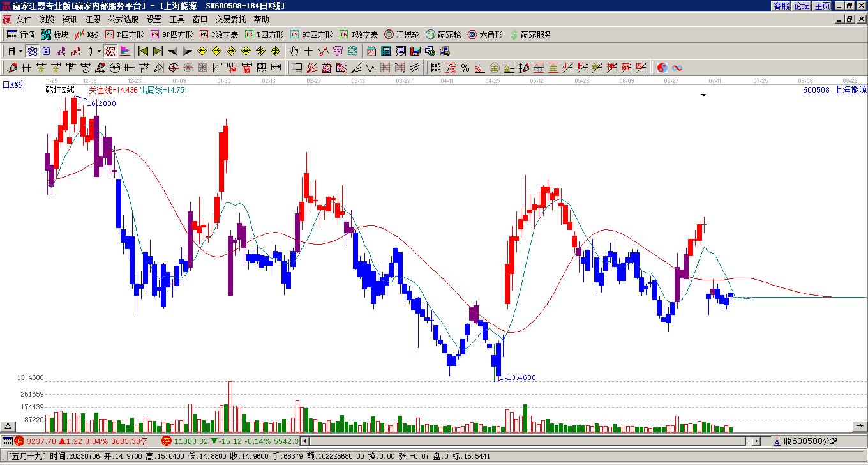Image resolution: width=868 pixels, height=465 pixels.
Task: Click the horizontal scrollbar left arrow
Action: tap(305, 441)
